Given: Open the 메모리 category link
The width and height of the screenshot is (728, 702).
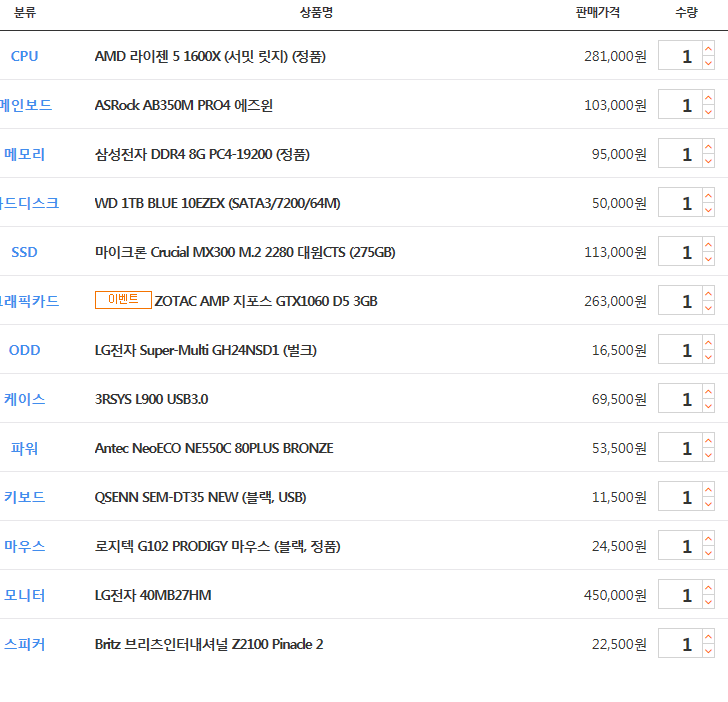Looking at the screenshot, I should click(x=25, y=154).
